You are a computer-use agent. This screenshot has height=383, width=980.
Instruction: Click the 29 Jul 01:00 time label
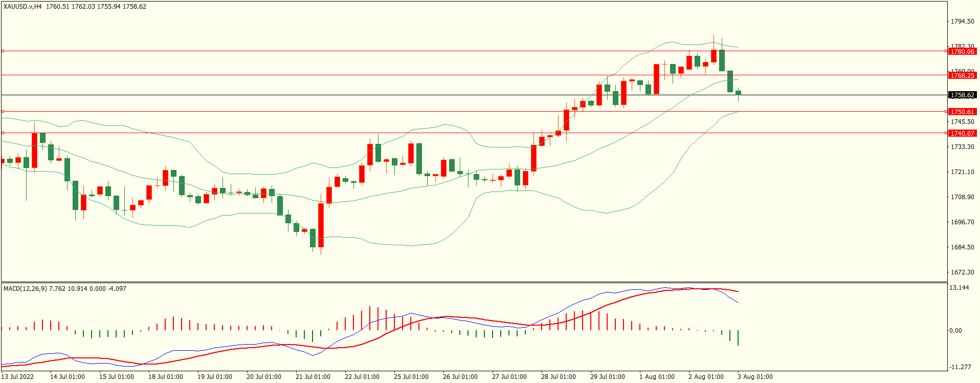tap(608, 377)
